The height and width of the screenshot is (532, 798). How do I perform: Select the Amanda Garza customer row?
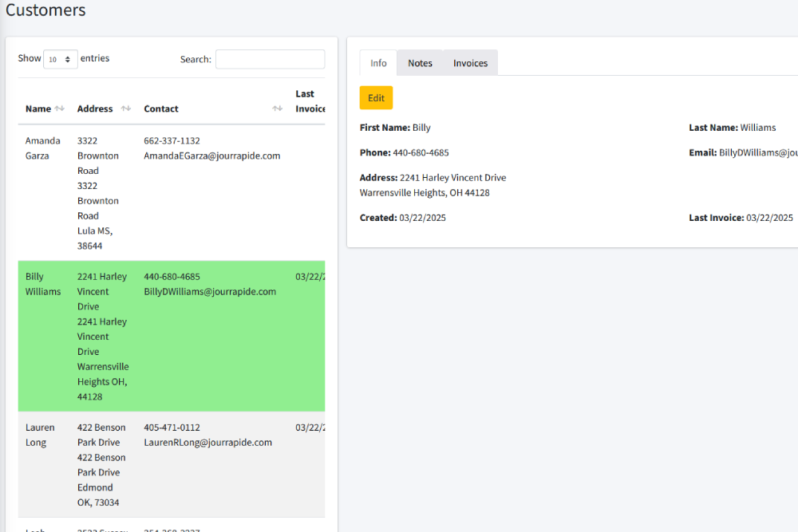click(42, 148)
